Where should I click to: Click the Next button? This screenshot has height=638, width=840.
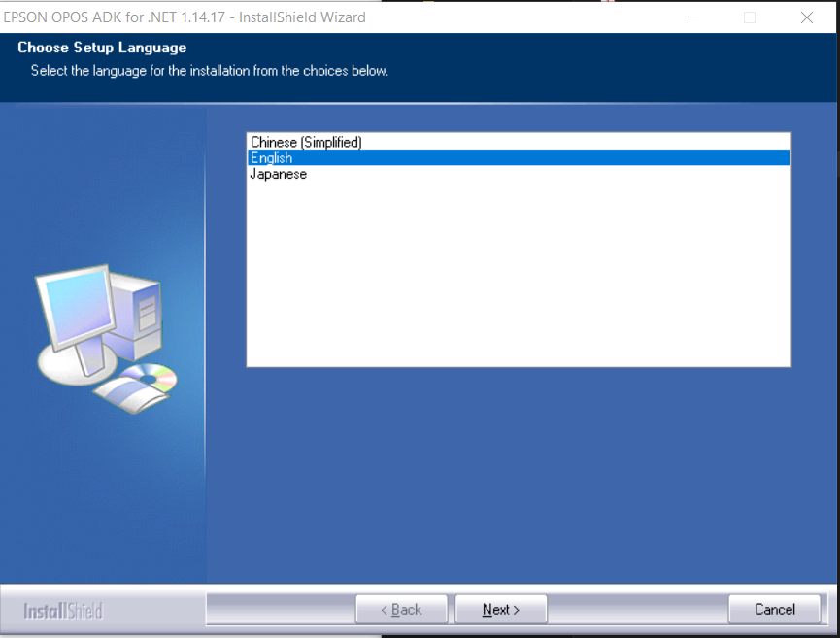tap(501, 609)
